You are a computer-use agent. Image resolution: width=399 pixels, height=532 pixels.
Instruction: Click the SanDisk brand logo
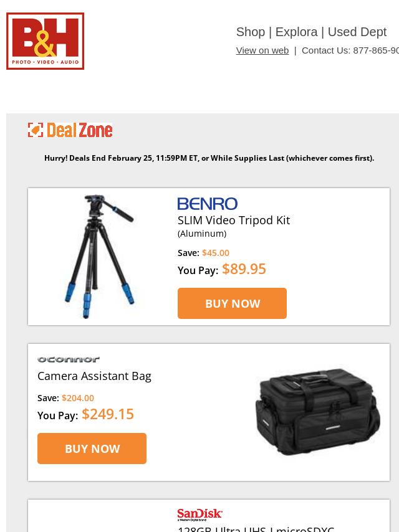[199, 515]
